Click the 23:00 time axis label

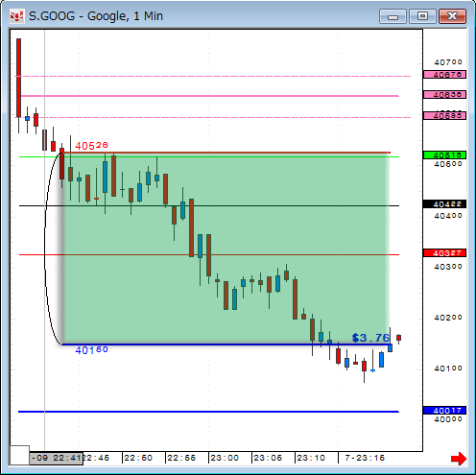225,458
